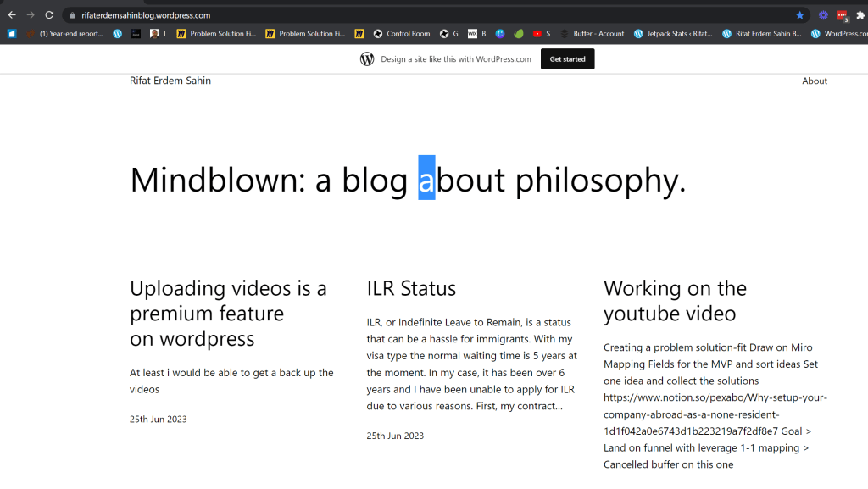Open the YouTube bookmark labeled S
This screenshot has height=489, width=868.
click(x=542, y=34)
